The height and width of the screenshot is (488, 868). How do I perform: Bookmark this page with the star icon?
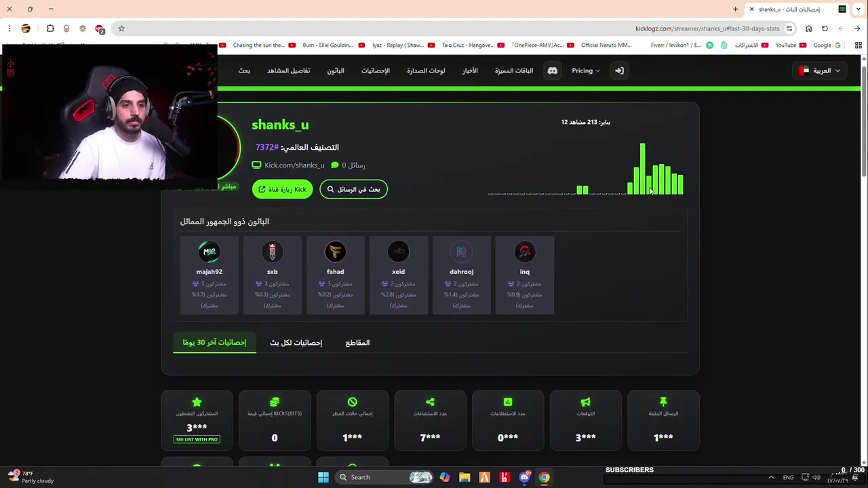[121, 28]
